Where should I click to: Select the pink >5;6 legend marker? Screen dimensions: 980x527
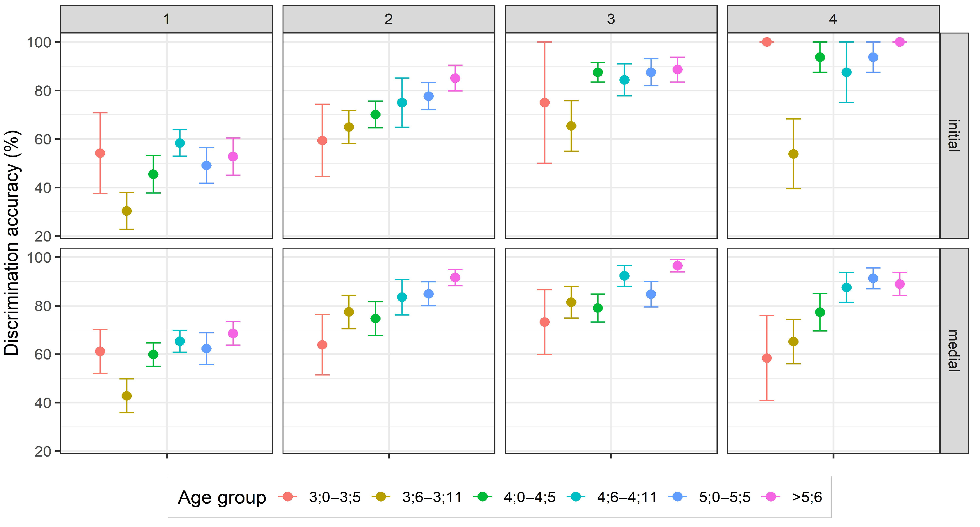pyautogui.click(x=771, y=497)
